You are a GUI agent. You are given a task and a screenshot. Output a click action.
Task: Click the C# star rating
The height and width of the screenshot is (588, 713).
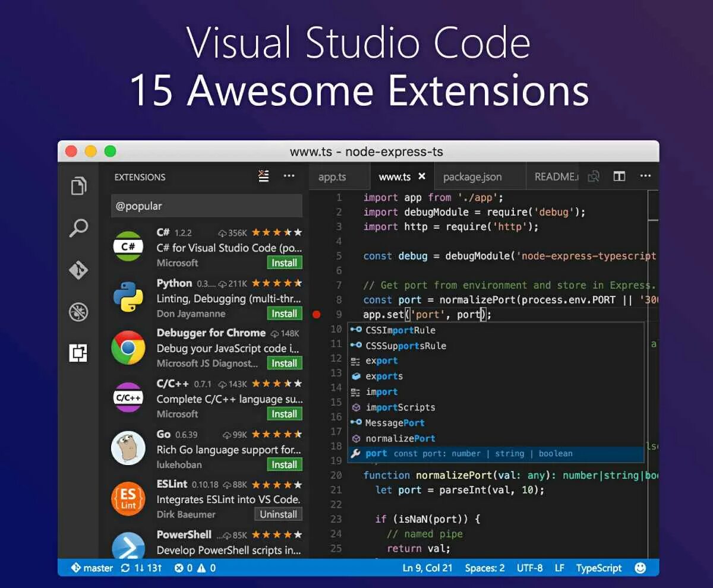(277, 232)
